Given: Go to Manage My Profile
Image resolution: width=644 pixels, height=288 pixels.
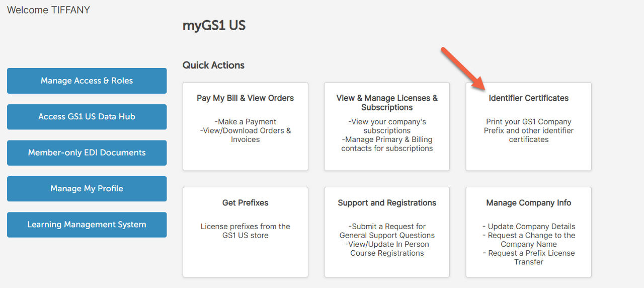Looking at the screenshot, I should pos(87,189).
